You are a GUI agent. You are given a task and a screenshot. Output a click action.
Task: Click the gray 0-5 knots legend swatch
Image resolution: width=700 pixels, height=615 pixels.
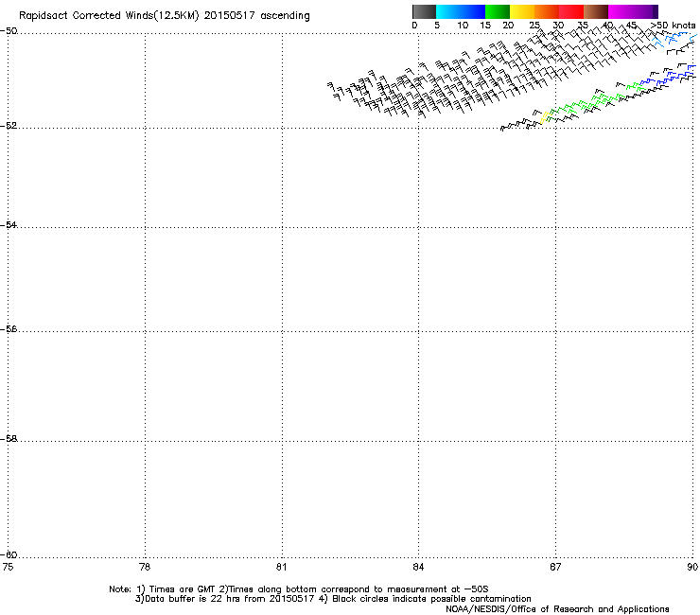pyautogui.click(x=424, y=11)
